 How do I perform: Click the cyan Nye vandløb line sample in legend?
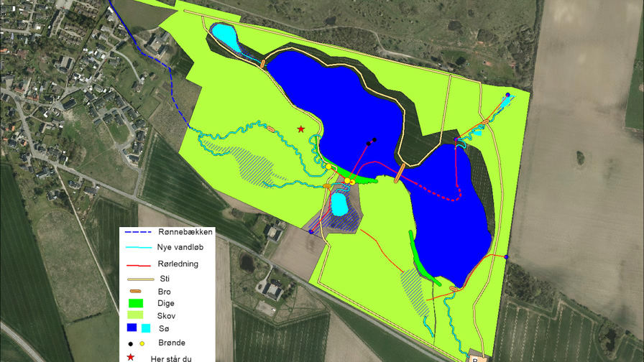[139, 249]
